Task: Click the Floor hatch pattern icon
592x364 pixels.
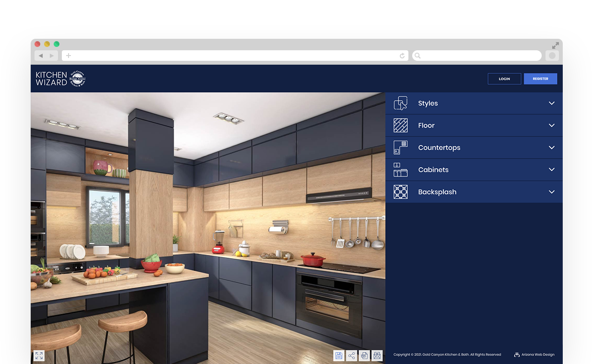Action: tap(400, 125)
